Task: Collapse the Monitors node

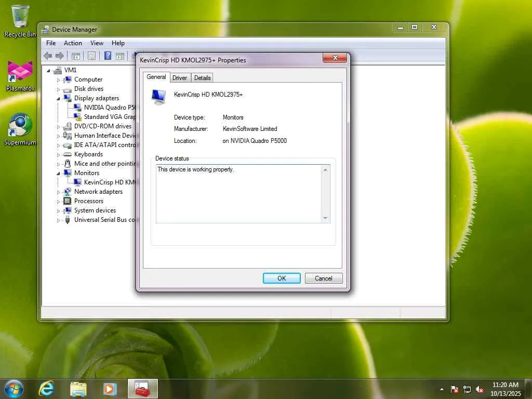Action: 58,174
